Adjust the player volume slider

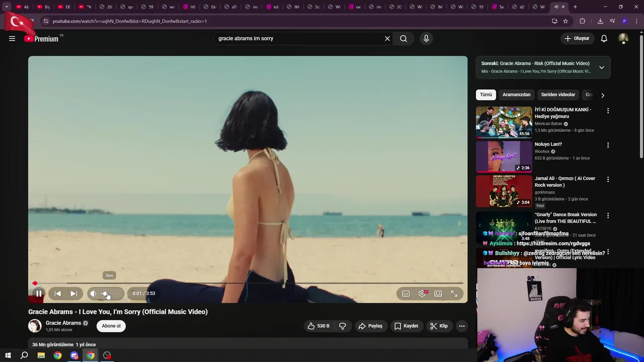tap(111, 294)
